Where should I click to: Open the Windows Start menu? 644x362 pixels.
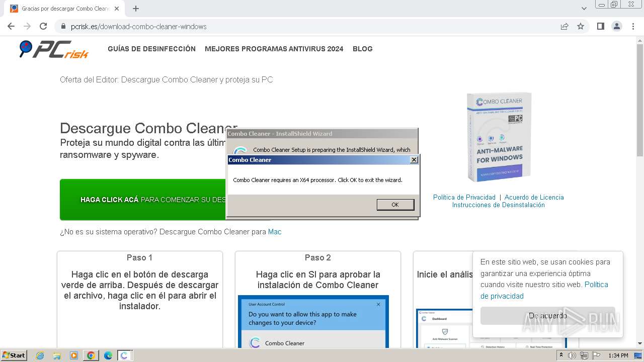pos(14,355)
